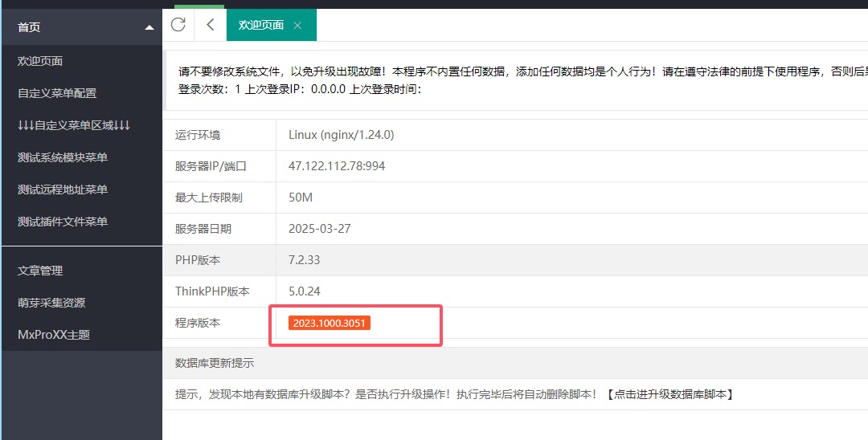This screenshot has height=440, width=868.
Task: Click the 数据库更新提示 section header
Action: coord(215,363)
